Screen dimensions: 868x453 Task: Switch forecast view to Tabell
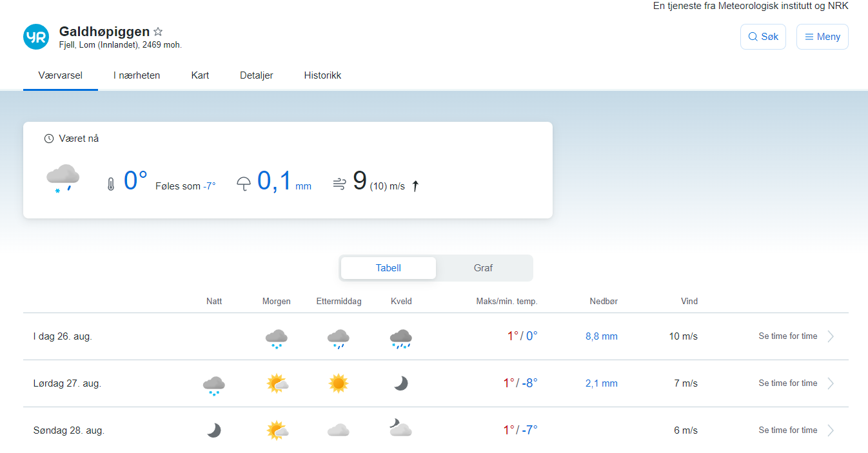pos(388,268)
